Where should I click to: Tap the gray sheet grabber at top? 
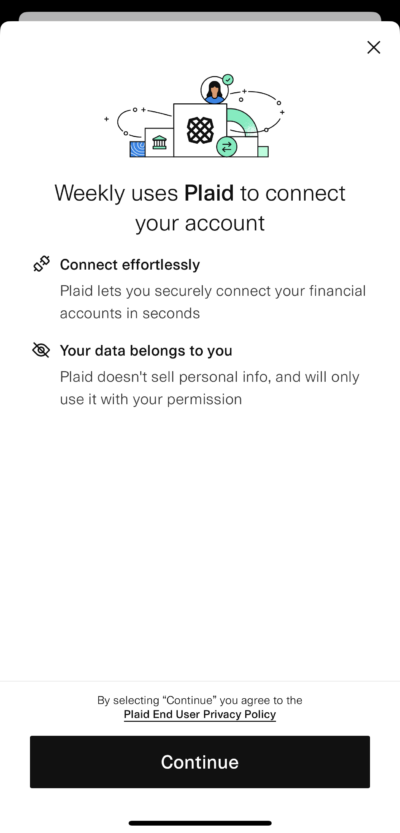point(200,16)
